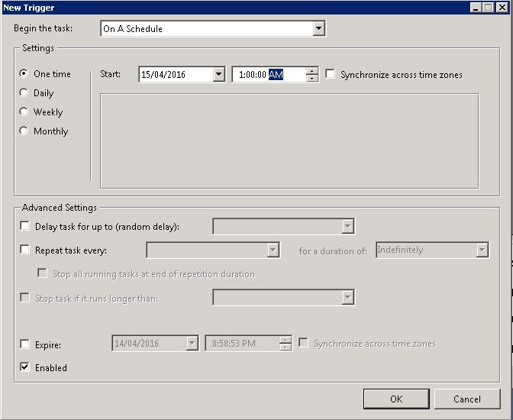Choose the Monthly schedule option
The image size is (513, 420).
click(x=24, y=131)
